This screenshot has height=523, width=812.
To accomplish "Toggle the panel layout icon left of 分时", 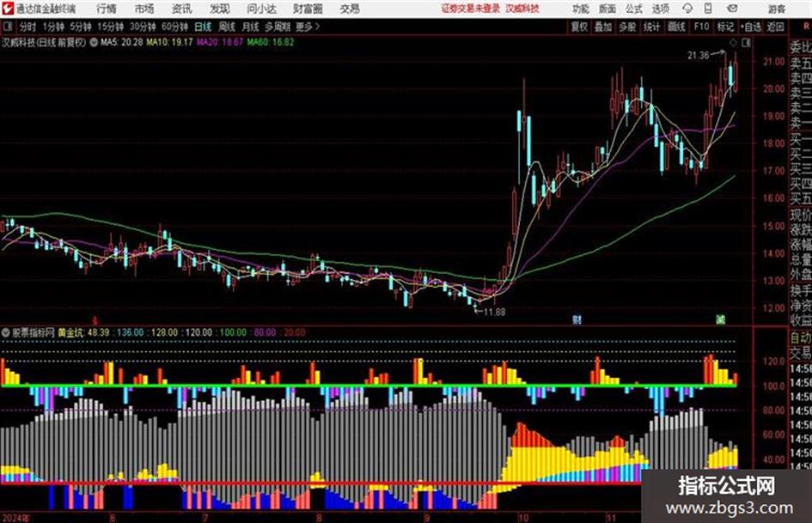I will pos(7,27).
